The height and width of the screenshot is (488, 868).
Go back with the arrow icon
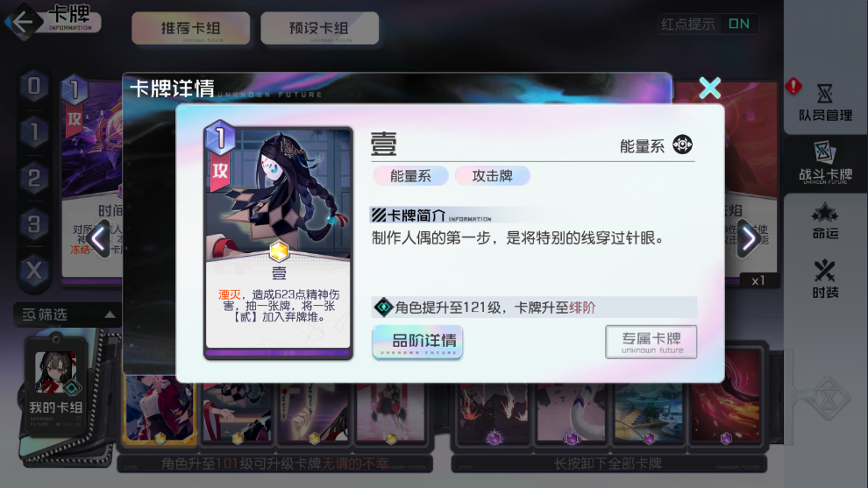click(x=22, y=23)
